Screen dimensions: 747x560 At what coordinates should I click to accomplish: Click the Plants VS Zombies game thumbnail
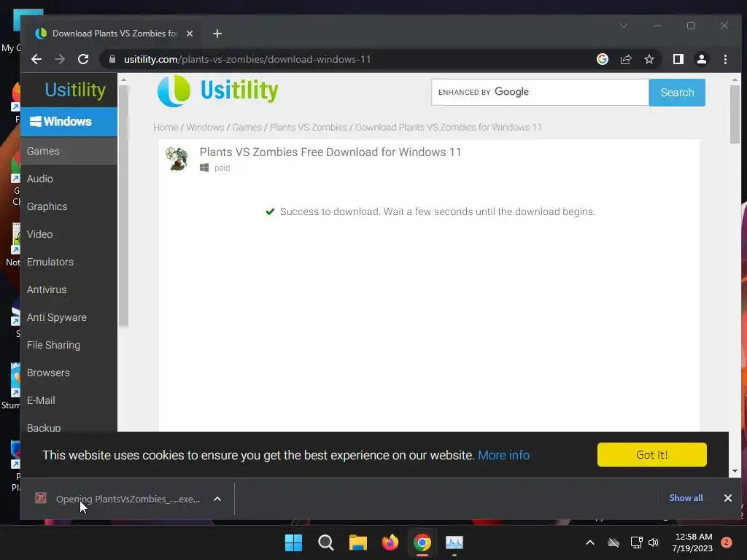[177, 158]
